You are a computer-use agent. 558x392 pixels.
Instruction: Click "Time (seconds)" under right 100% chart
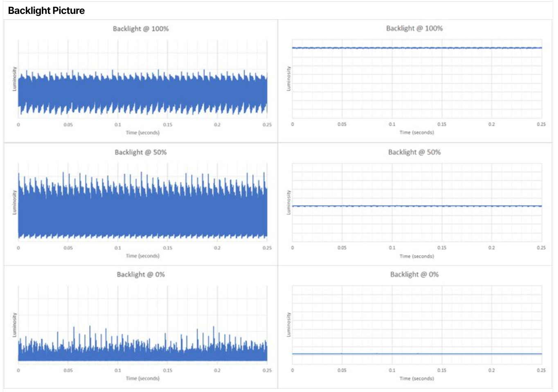(417, 132)
